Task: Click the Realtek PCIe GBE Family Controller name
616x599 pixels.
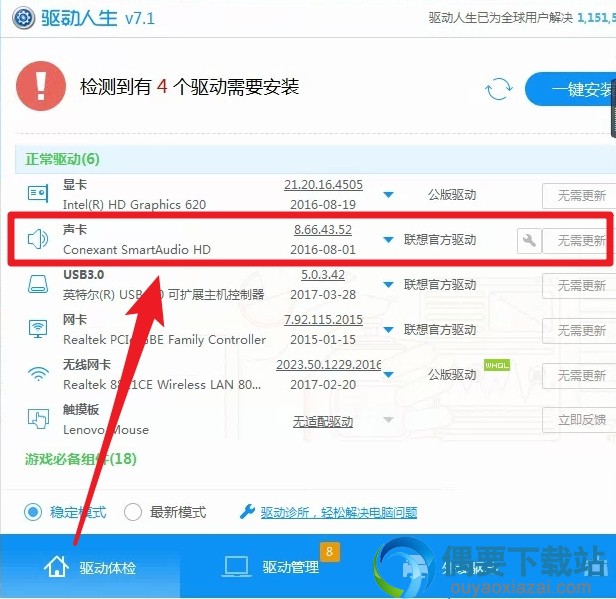Action: click(164, 340)
